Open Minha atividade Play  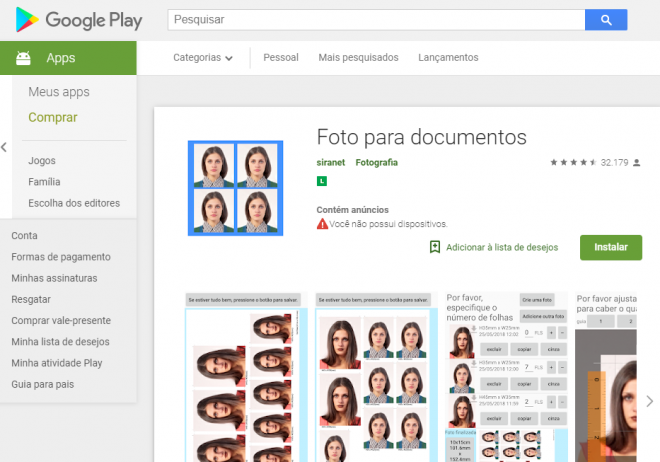tap(57, 363)
